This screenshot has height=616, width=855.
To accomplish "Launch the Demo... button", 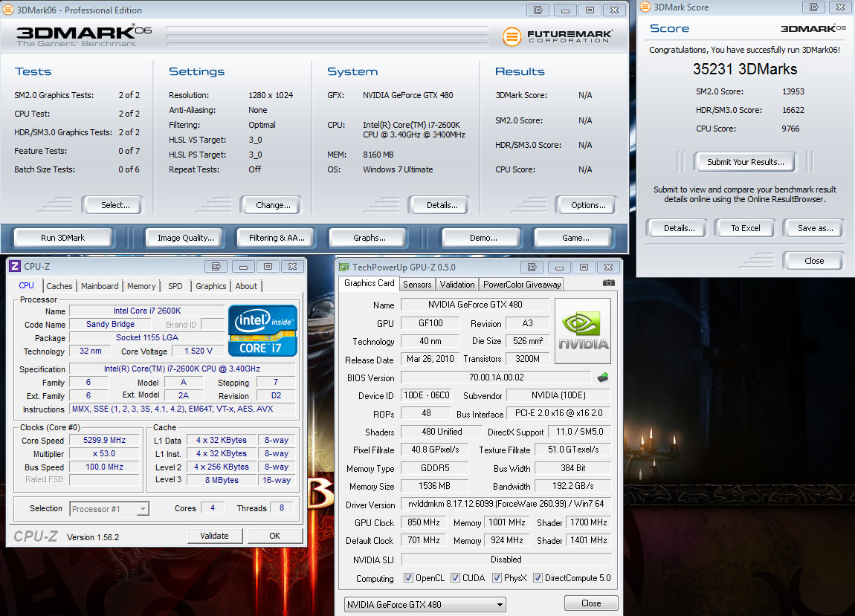I will 483,238.
